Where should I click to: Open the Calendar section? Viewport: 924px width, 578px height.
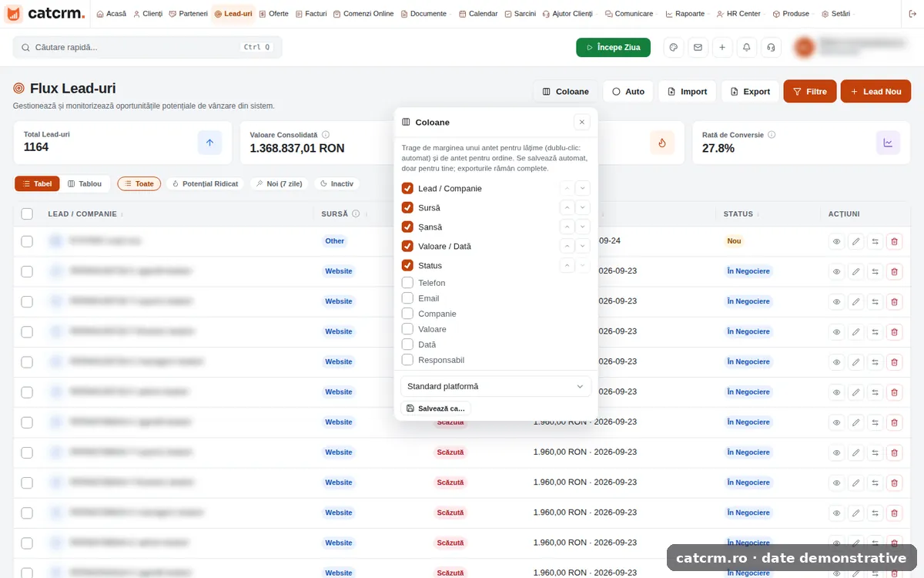click(x=478, y=14)
